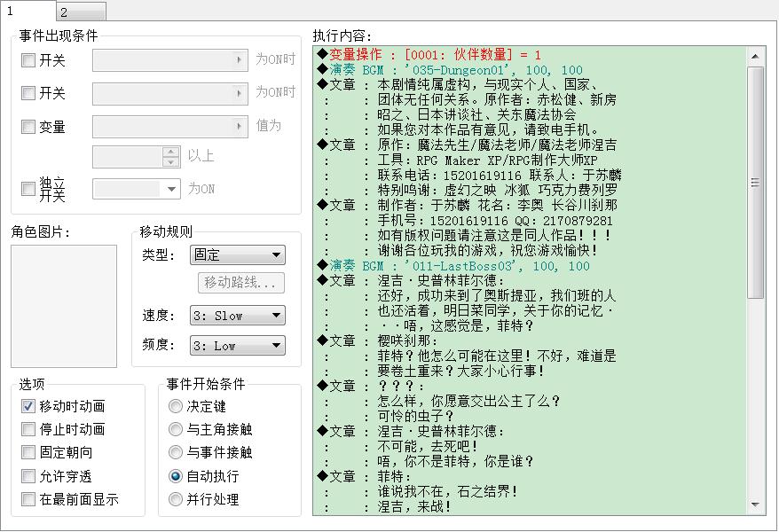Select the line starting 手机号
This screenshot has width=779, height=532.
pos(530,220)
